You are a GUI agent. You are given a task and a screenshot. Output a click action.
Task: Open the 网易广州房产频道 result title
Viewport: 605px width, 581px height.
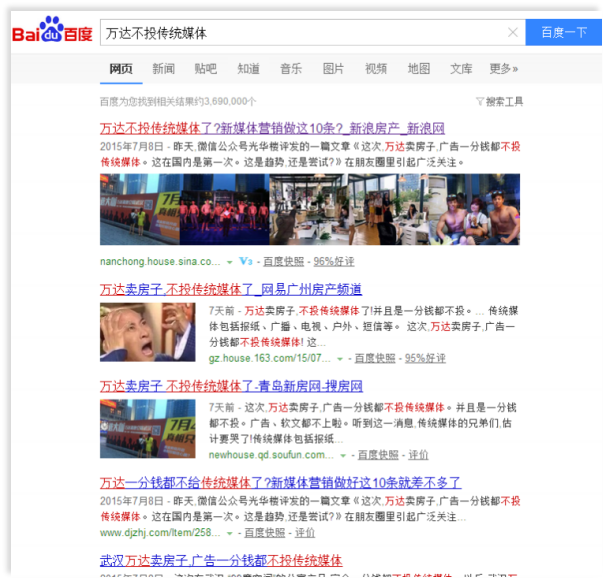click(x=231, y=289)
